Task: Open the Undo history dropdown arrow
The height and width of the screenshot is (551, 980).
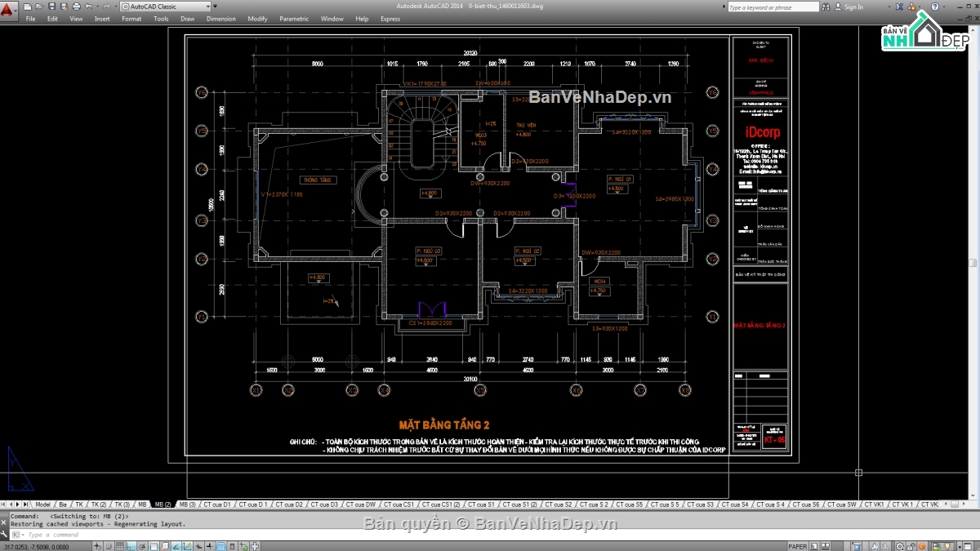Action: [97, 7]
